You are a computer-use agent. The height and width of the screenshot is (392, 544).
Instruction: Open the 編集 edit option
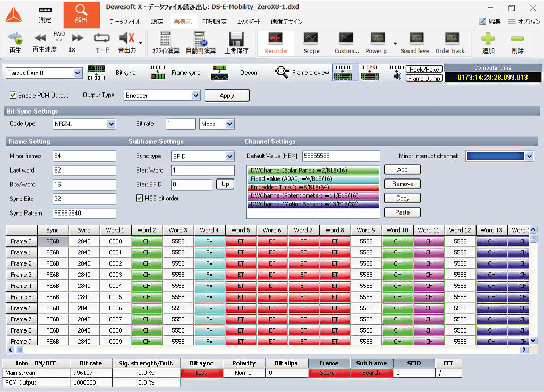pyautogui.click(x=490, y=21)
